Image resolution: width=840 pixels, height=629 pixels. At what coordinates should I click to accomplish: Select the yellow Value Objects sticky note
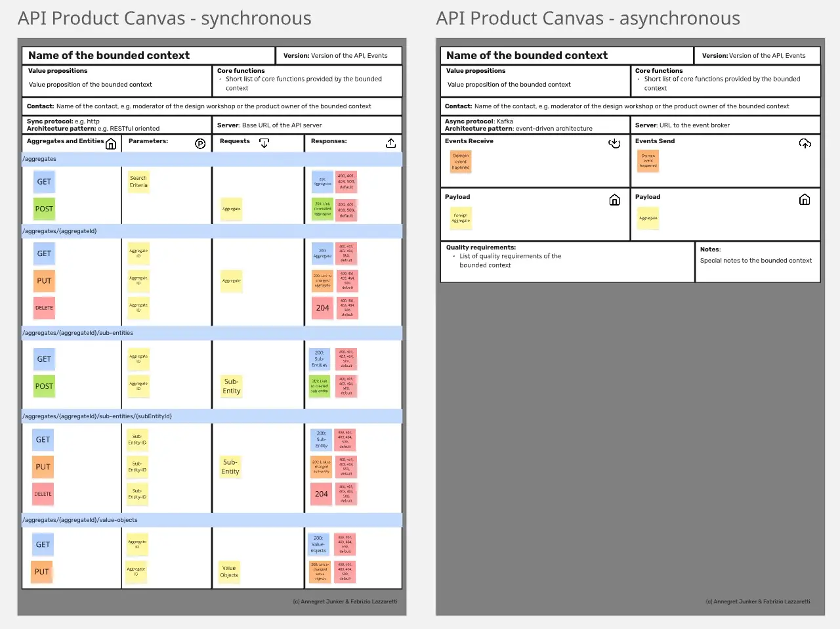click(229, 572)
